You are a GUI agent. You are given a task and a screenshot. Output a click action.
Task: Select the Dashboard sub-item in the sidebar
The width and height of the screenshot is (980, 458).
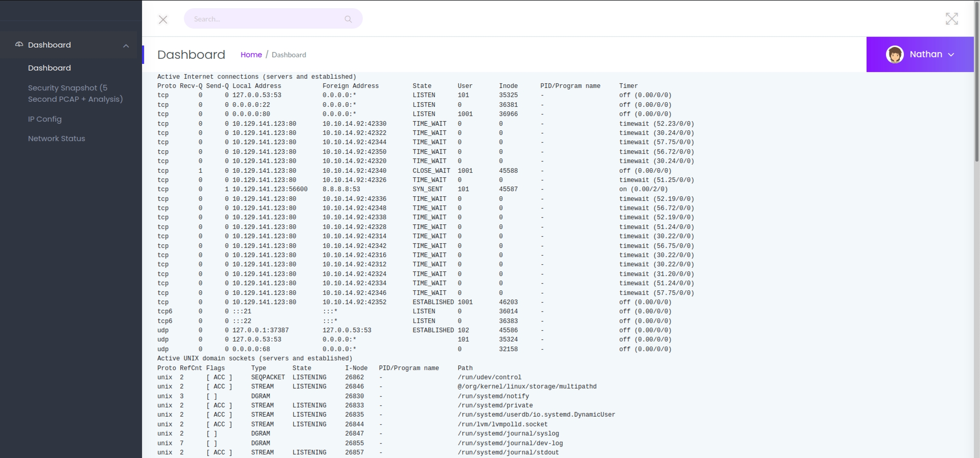point(49,68)
